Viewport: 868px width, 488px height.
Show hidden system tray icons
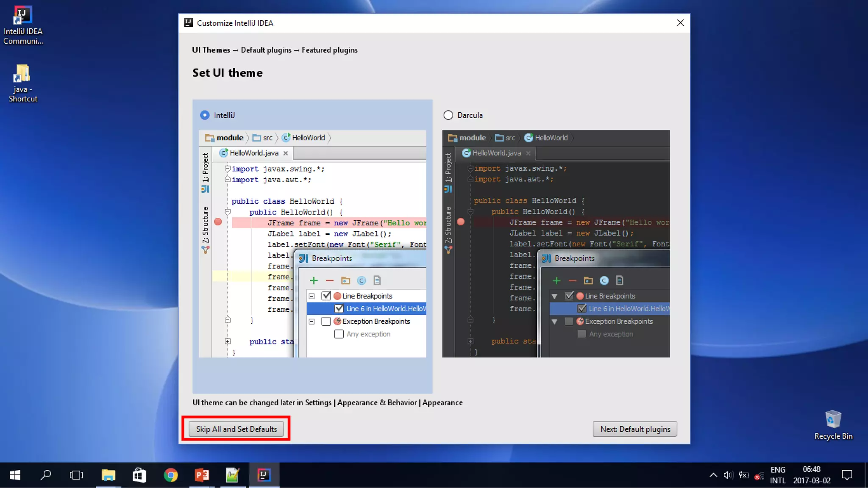(713, 475)
